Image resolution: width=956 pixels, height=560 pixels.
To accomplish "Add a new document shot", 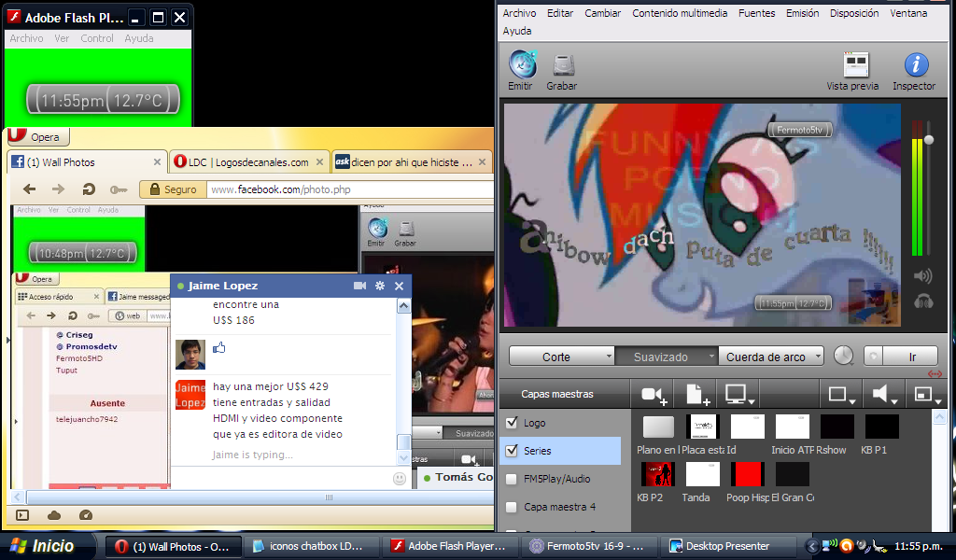I will pos(697,395).
